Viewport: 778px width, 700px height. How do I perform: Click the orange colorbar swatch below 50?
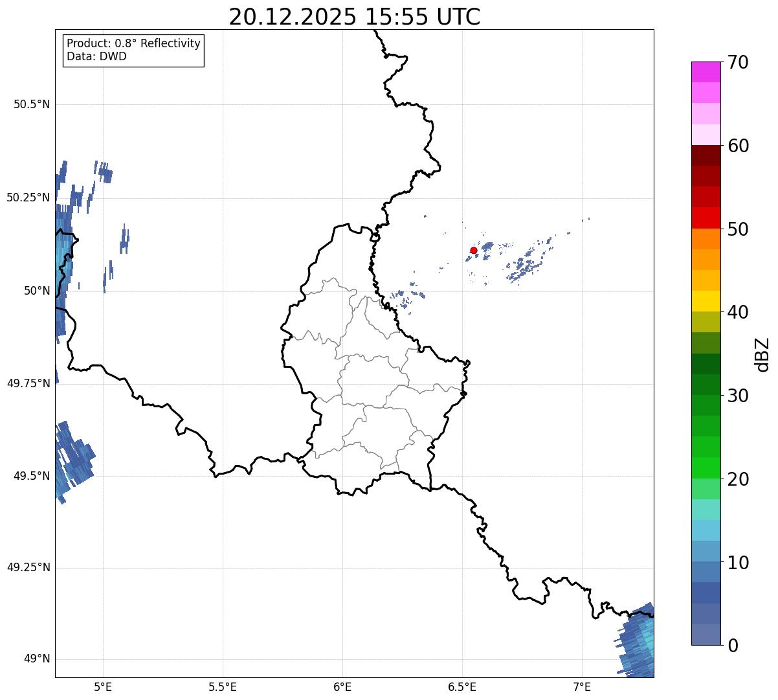pyautogui.click(x=706, y=239)
